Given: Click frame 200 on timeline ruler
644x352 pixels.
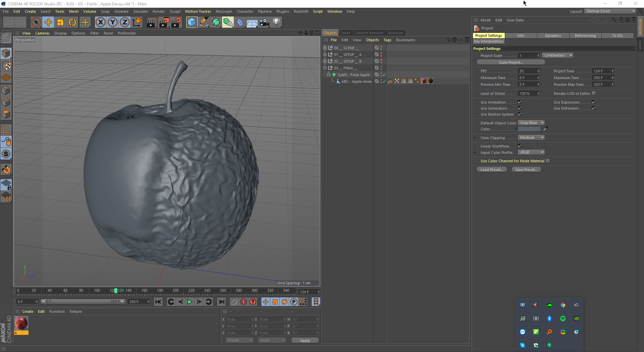Looking at the screenshot, I should pyautogui.click(x=176, y=291).
